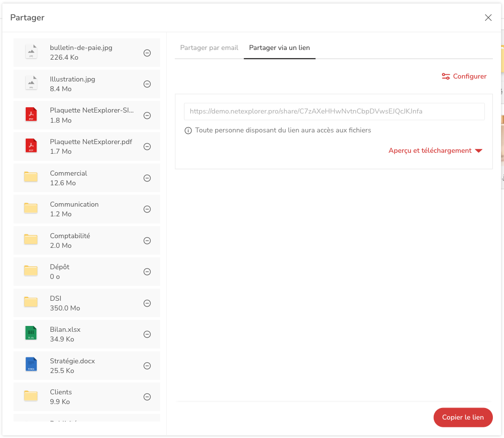Select the Partager via un lien tab
The image size is (504, 438).
279,48
